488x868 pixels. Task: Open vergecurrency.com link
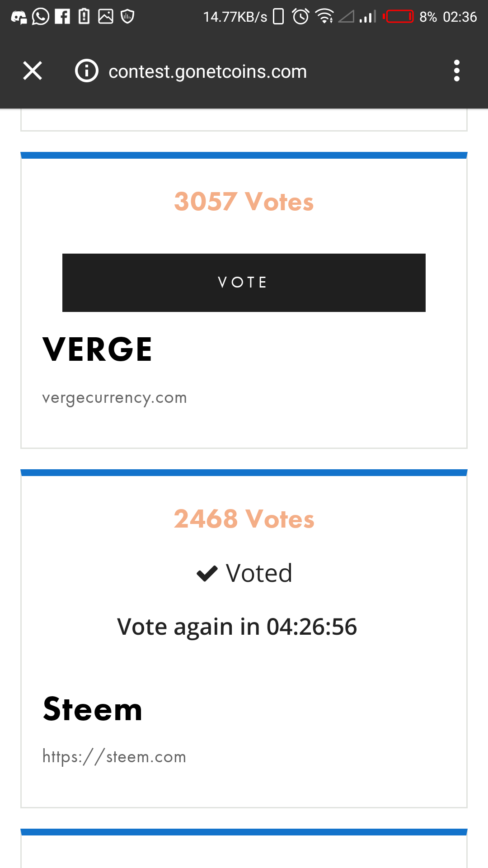(114, 398)
